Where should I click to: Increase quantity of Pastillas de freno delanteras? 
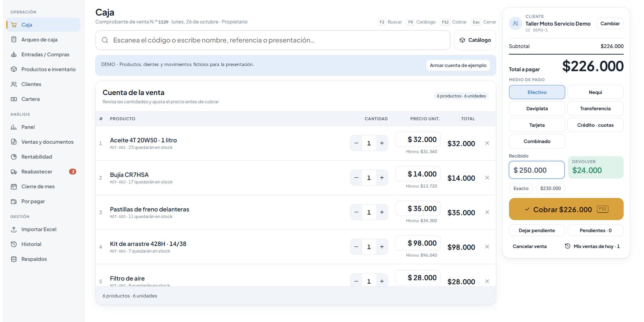coord(382,212)
